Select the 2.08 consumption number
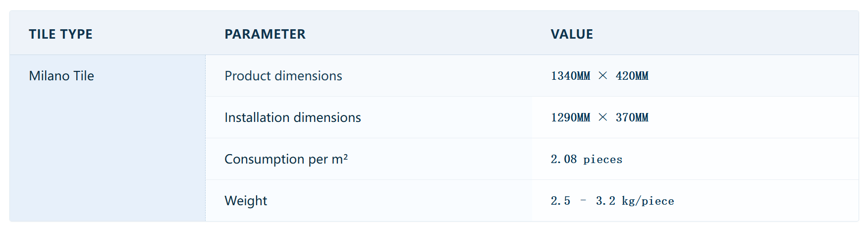 point(563,159)
